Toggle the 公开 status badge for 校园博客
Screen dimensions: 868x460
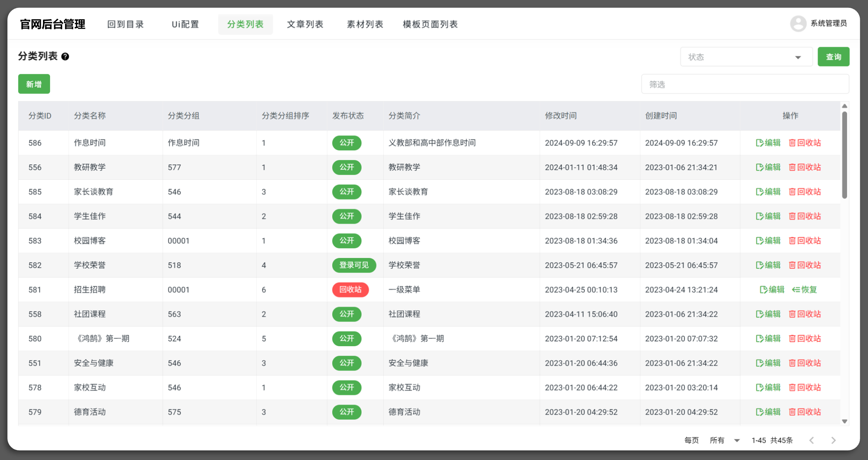[347, 241]
